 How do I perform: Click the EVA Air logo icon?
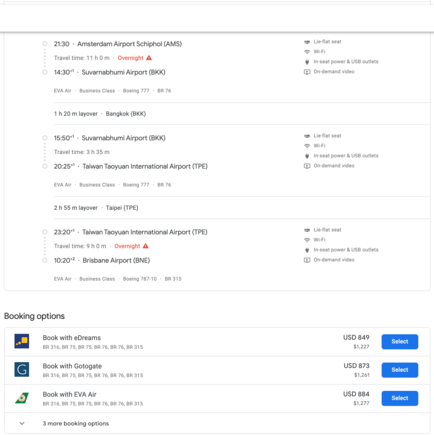pyautogui.click(x=22, y=398)
